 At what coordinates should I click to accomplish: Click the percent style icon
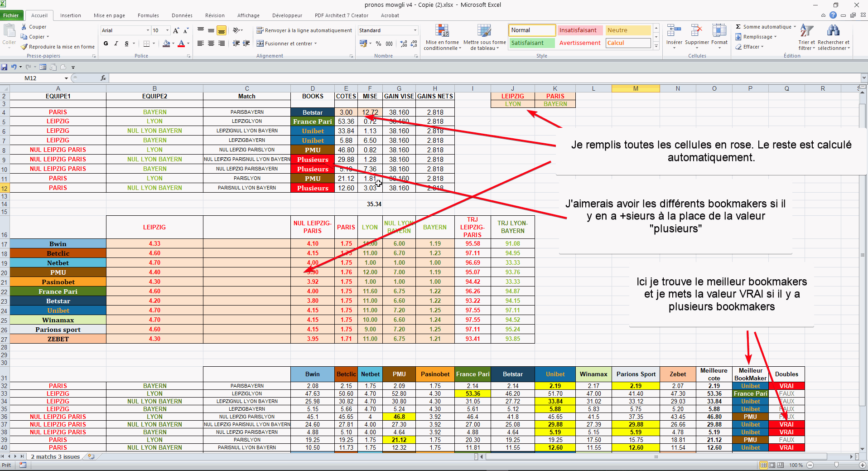(x=378, y=44)
